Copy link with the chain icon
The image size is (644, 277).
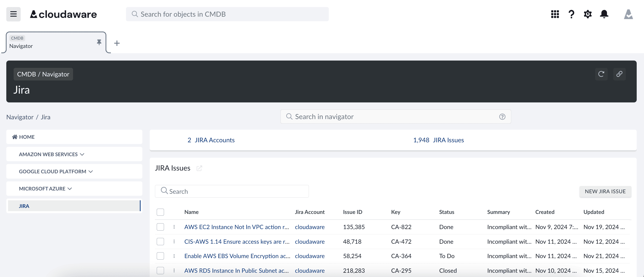click(619, 74)
